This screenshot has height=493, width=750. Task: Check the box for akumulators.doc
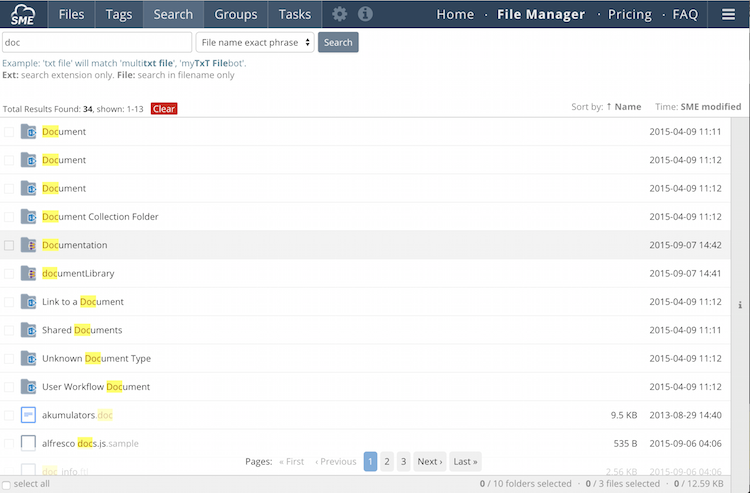click(x=9, y=415)
